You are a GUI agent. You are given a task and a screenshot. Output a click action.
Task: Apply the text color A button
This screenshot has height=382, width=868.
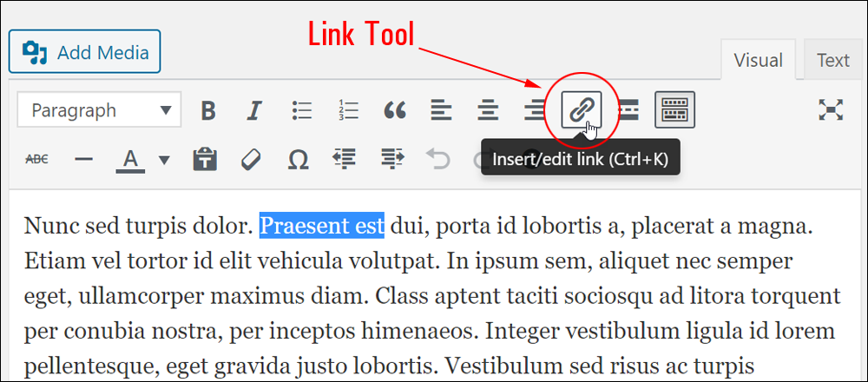[x=131, y=160]
